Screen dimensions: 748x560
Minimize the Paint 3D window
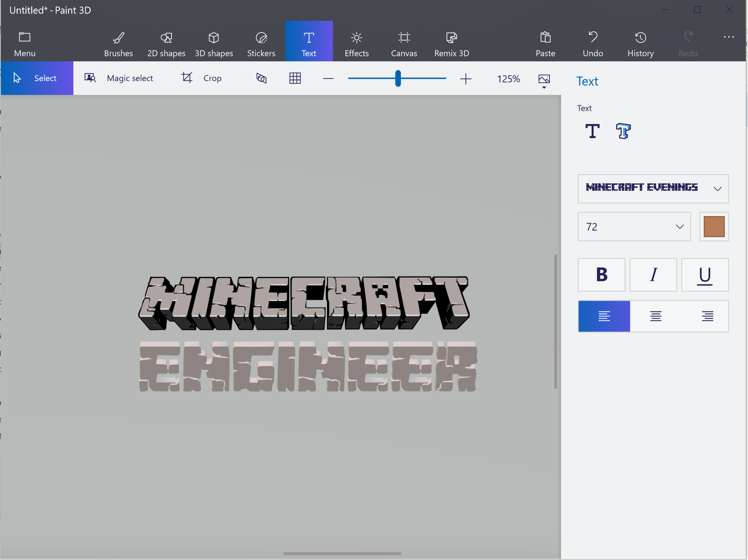(x=665, y=10)
